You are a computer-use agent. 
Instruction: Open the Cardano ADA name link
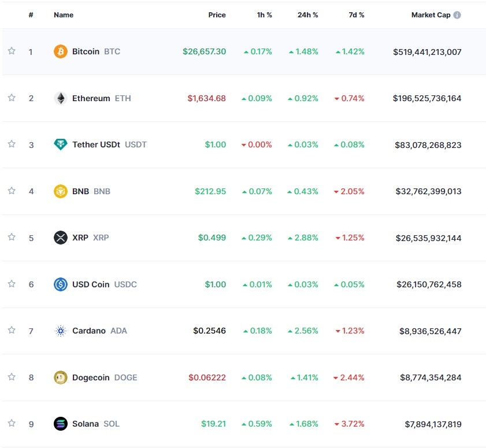(99, 331)
